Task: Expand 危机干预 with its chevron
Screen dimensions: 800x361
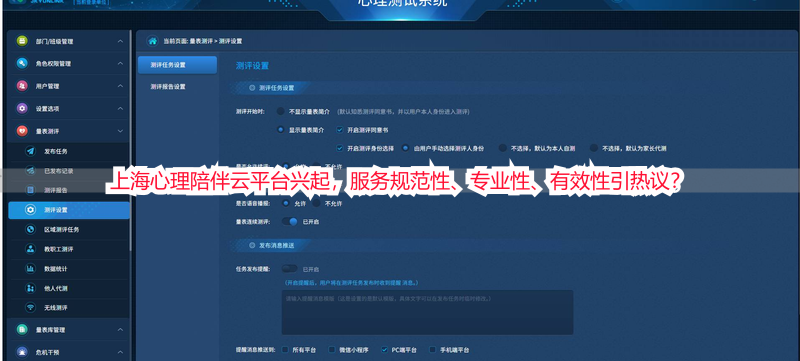Action: click(x=120, y=352)
